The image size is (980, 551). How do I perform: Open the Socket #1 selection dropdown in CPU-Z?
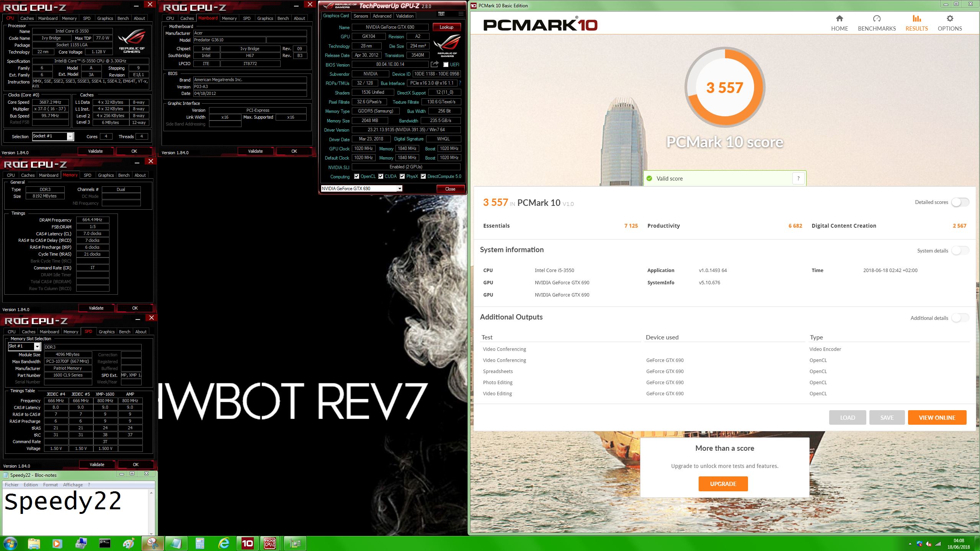click(53, 136)
